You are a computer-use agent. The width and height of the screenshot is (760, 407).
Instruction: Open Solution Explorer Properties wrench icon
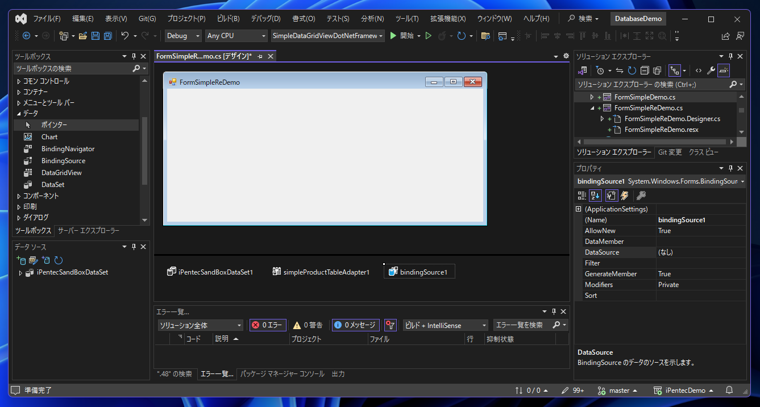(711, 71)
